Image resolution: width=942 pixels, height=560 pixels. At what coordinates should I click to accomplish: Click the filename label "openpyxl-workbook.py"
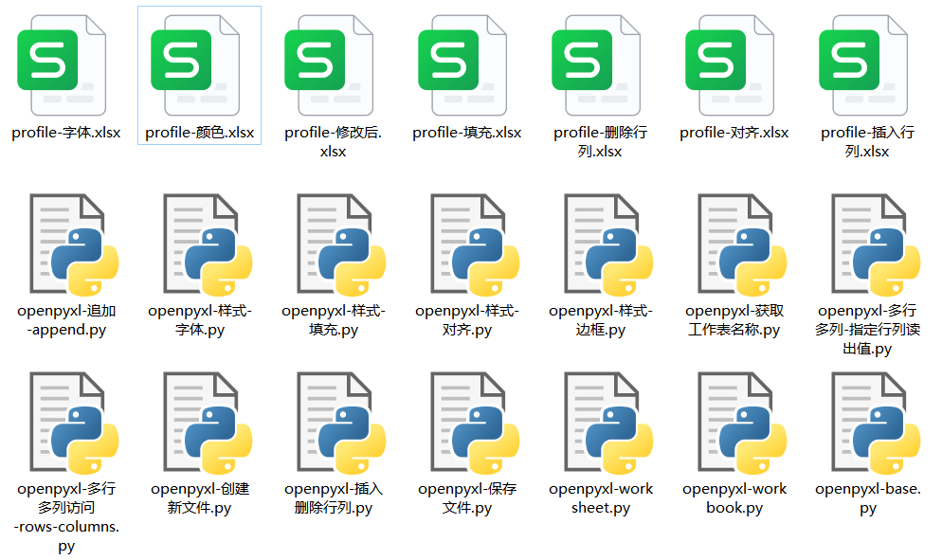(734, 498)
